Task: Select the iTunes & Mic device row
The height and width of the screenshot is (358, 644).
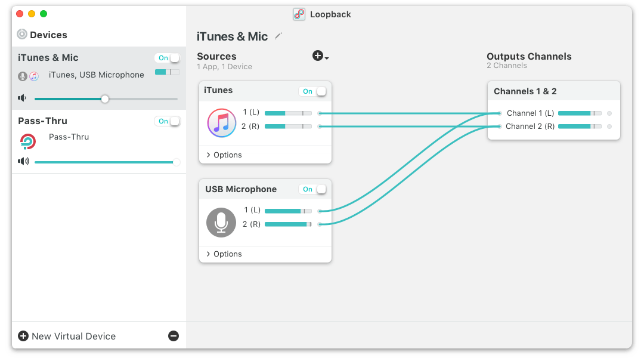Action: click(99, 78)
